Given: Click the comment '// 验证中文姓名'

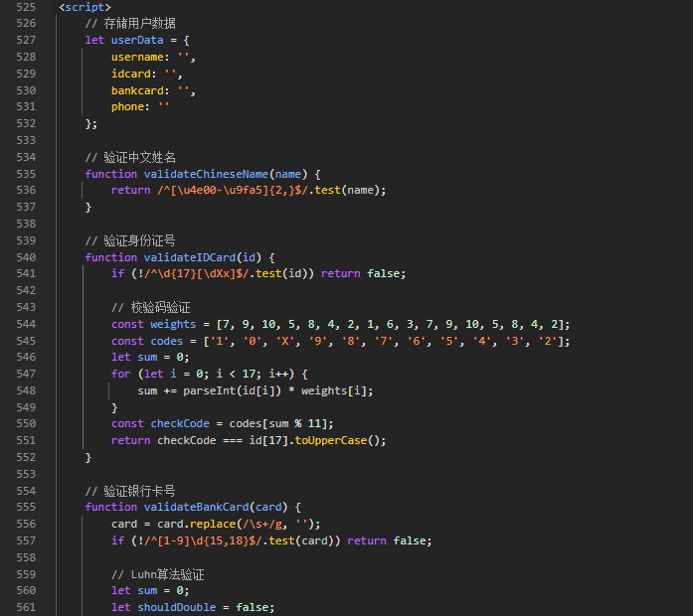Looking at the screenshot, I should tap(130, 157).
